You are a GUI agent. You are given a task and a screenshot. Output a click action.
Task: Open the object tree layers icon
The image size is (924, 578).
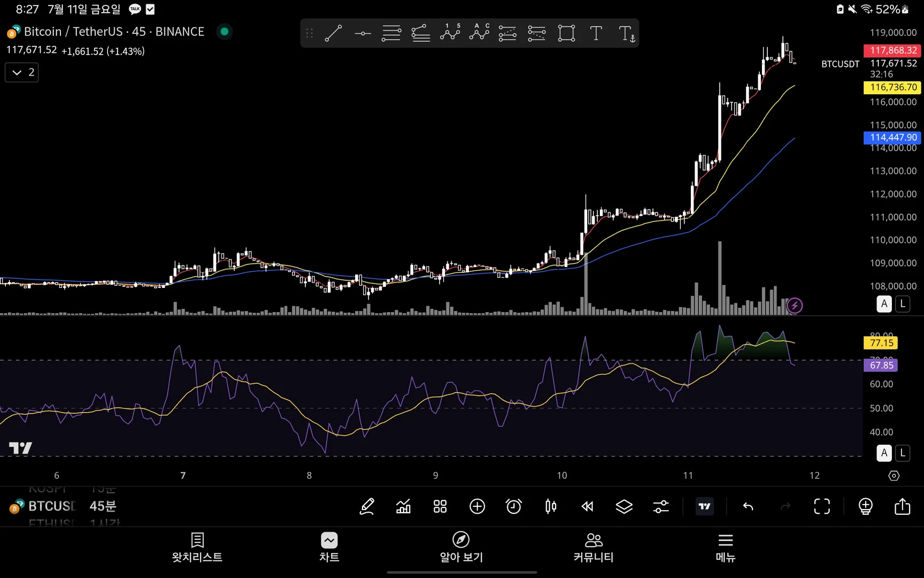coord(624,506)
